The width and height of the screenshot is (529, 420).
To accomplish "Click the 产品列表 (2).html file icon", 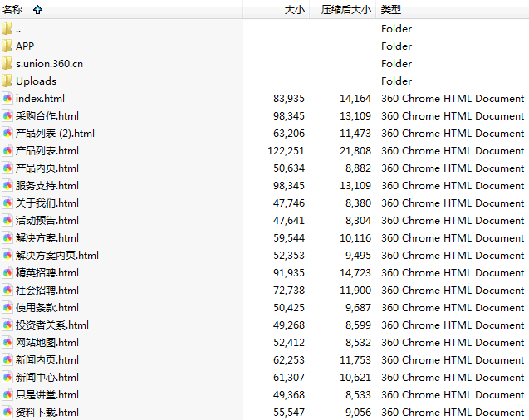I will click(7, 134).
